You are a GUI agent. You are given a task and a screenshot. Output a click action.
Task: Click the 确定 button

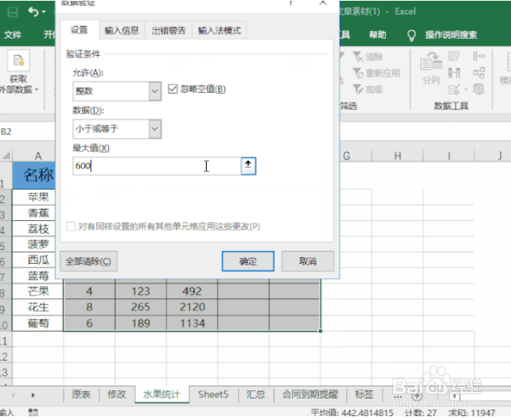tap(248, 261)
